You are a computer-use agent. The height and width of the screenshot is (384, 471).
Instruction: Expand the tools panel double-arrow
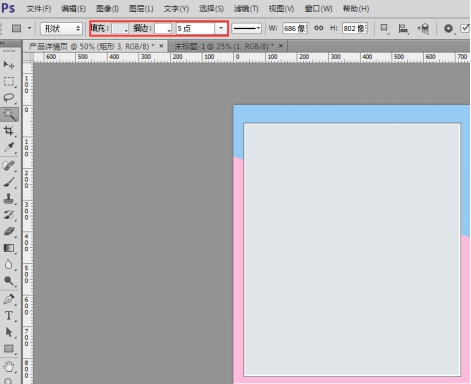pyautogui.click(x=3, y=43)
